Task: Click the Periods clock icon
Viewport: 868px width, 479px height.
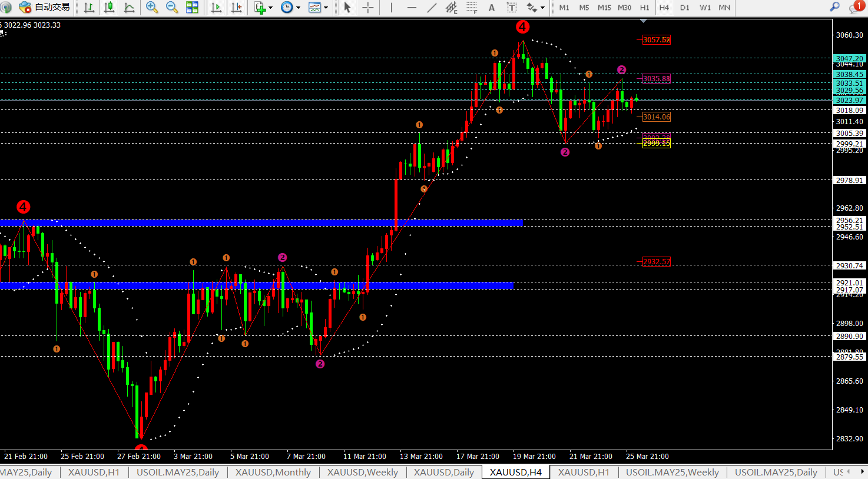Action: click(x=287, y=8)
